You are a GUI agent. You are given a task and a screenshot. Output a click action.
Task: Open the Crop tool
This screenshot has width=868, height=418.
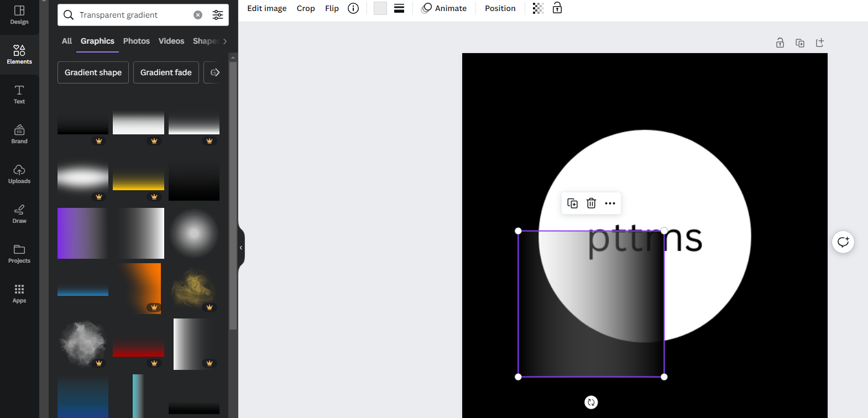click(x=306, y=8)
